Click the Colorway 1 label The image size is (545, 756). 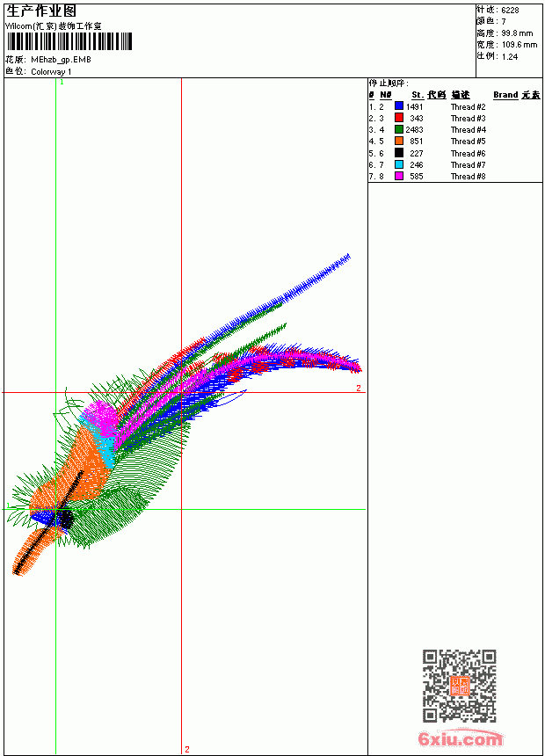[x=51, y=72]
